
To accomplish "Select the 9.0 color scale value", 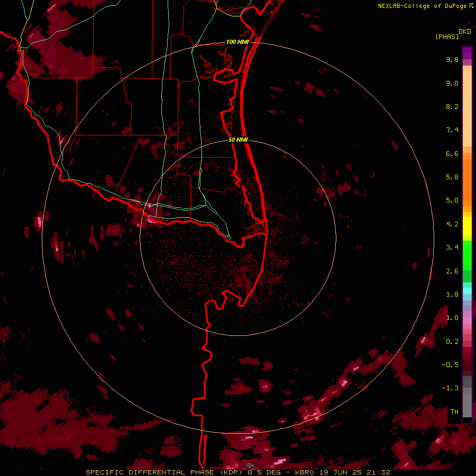I will point(452,83).
